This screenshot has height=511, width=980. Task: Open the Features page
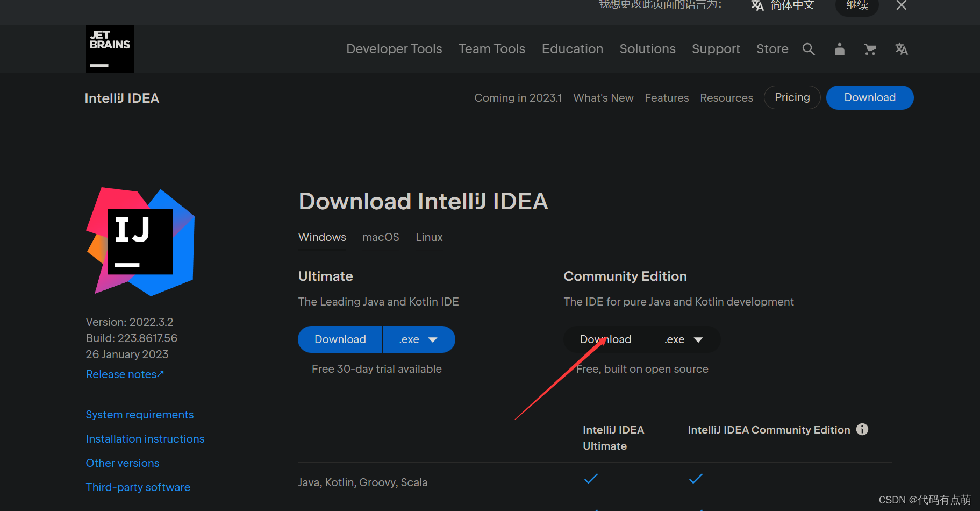click(x=667, y=98)
